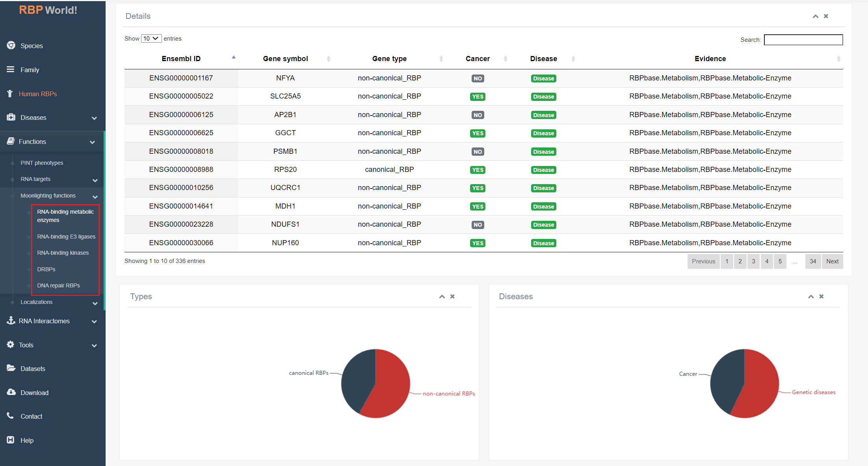Jump to page 34
Viewport: 868px width, 466px height.
812,261
